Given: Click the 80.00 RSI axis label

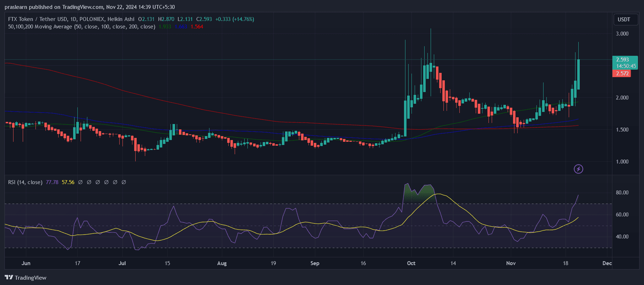Looking at the screenshot, I should coord(622,193).
